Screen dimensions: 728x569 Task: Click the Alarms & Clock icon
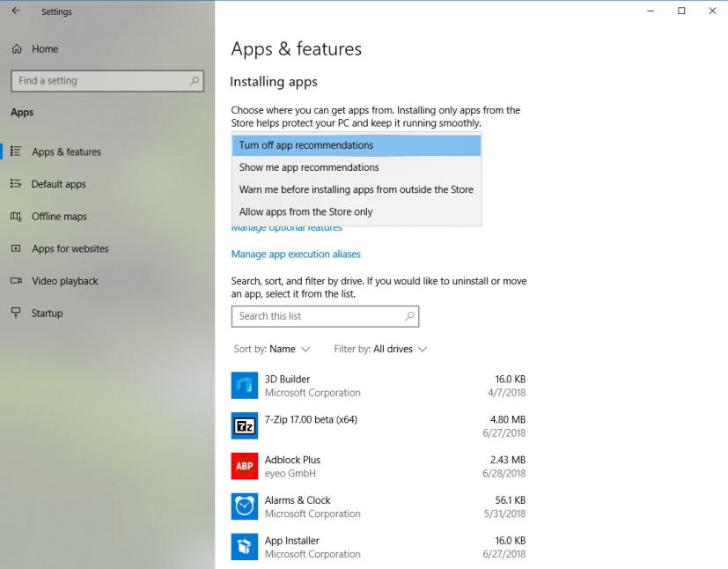click(x=244, y=506)
